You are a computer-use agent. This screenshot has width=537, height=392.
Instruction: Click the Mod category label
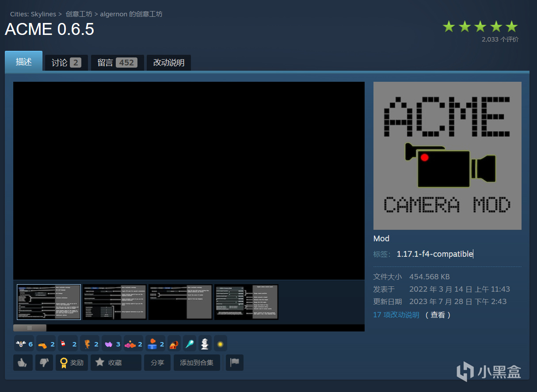(381, 239)
